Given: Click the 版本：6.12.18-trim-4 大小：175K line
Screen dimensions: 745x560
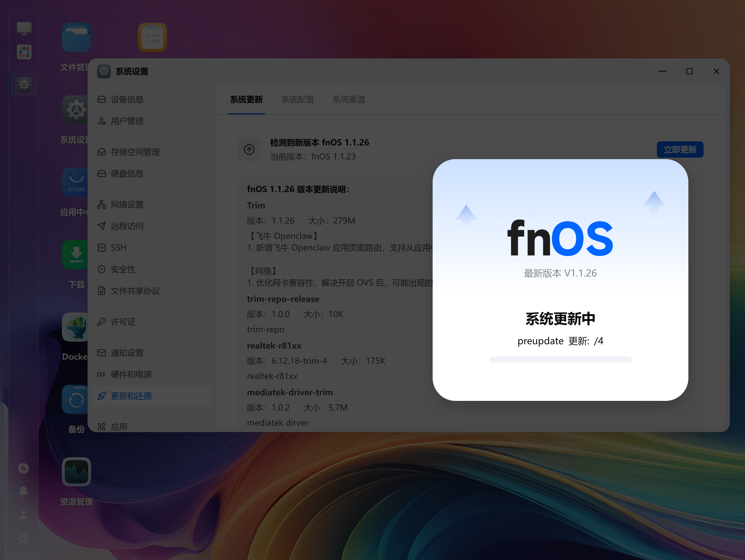Looking at the screenshot, I should coord(316,361).
